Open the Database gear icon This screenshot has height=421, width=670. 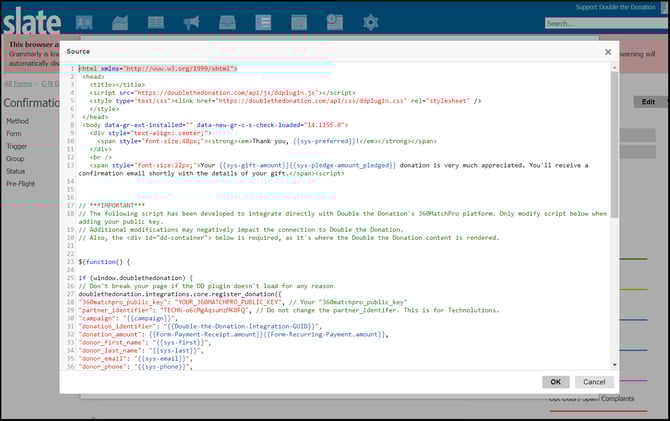coord(371,21)
